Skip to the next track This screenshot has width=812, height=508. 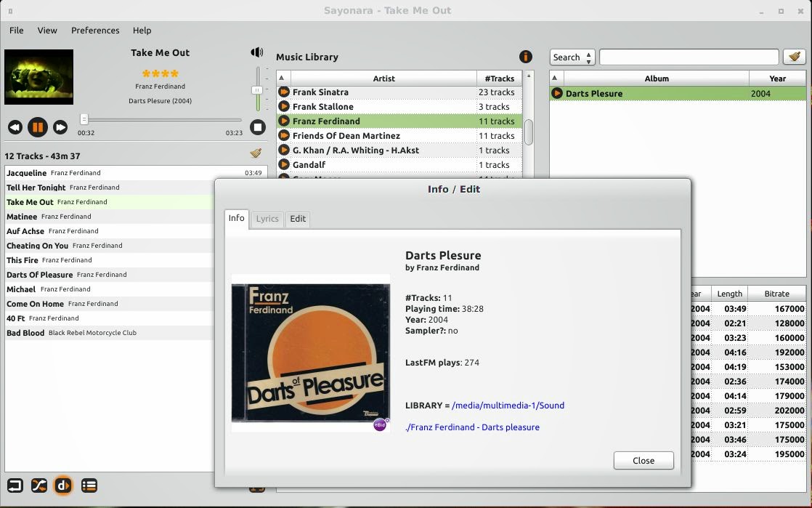point(60,127)
